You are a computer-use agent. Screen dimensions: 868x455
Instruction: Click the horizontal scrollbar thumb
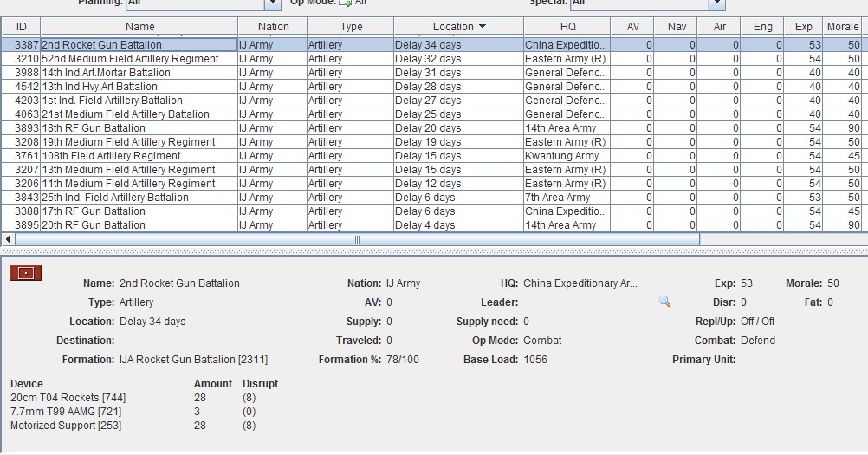point(357,240)
